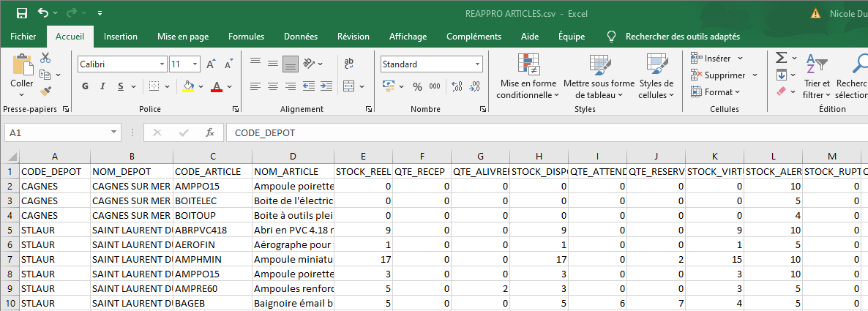
Task: Apply percent style format
Action: [x=417, y=87]
